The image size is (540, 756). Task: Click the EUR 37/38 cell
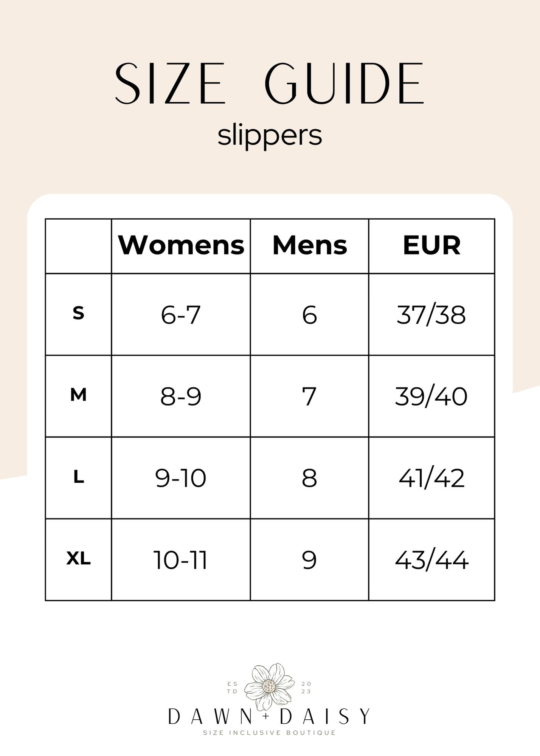click(x=431, y=314)
